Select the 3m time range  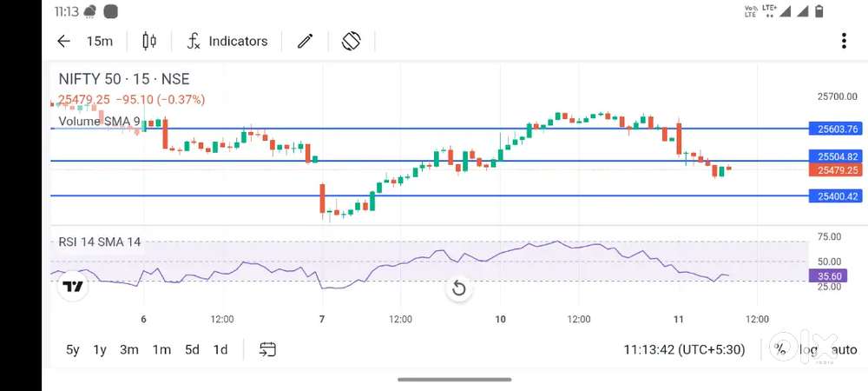coord(129,349)
